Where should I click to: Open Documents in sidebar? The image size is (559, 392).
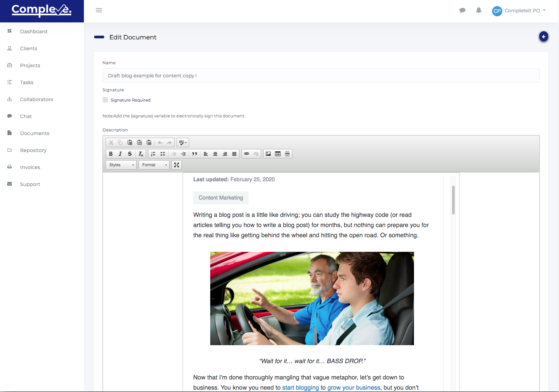[x=35, y=133]
